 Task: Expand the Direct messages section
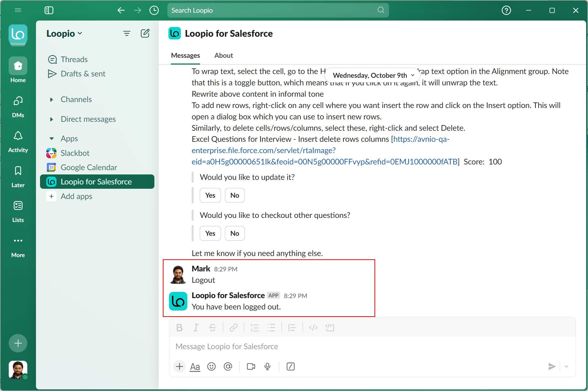[x=51, y=119]
